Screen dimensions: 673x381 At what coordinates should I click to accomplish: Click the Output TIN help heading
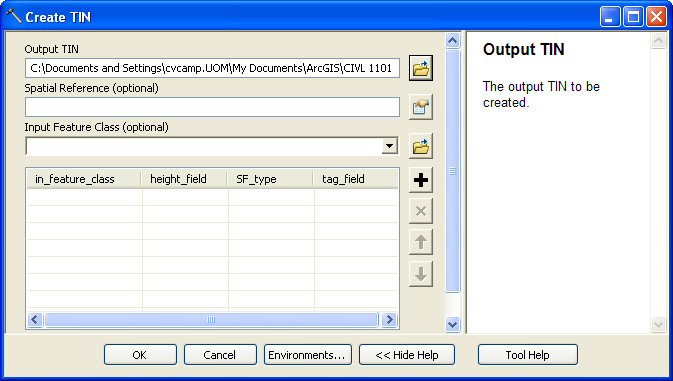(524, 49)
